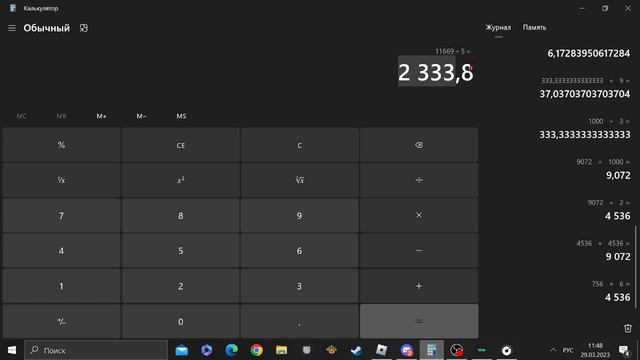Select the display result 2 333,8
The image size is (640, 360).
click(436, 73)
